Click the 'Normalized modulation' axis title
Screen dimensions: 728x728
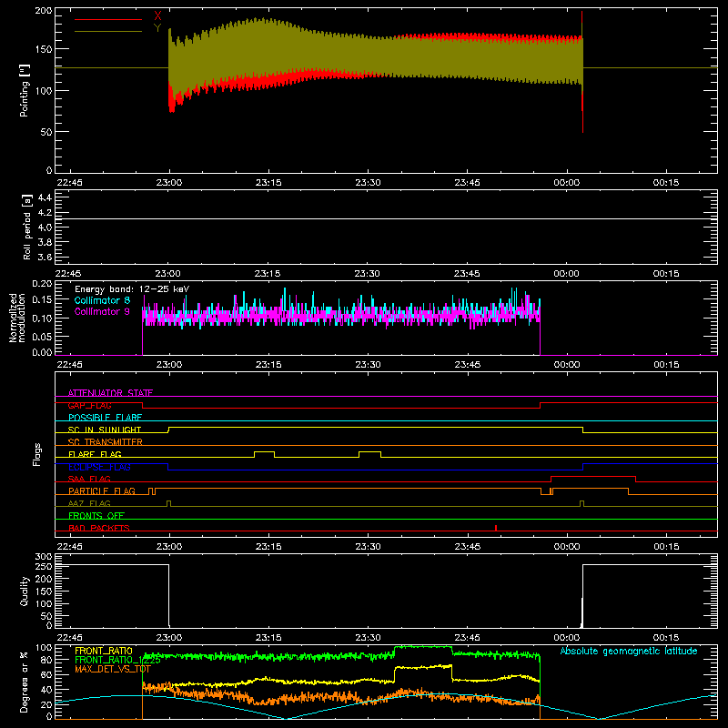pos(17,318)
